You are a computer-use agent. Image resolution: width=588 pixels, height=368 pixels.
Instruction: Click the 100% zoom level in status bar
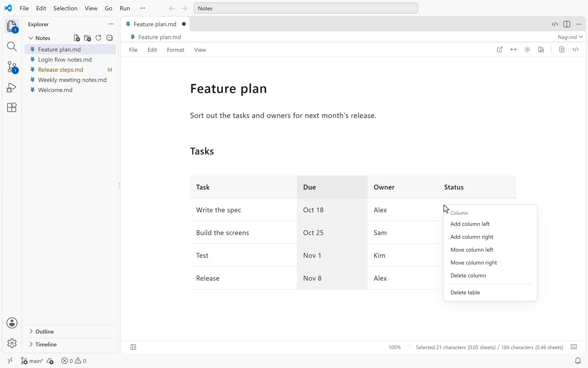tap(394, 347)
